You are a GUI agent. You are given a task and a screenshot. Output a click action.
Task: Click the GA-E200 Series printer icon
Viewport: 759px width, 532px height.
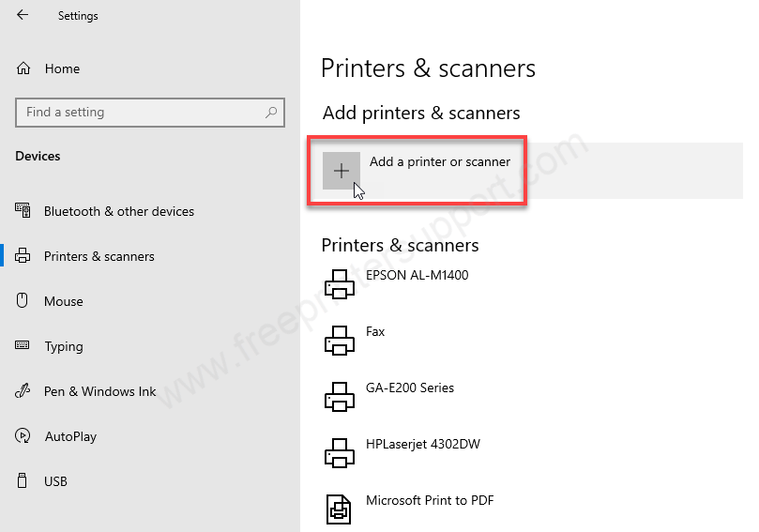[x=340, y=396]
